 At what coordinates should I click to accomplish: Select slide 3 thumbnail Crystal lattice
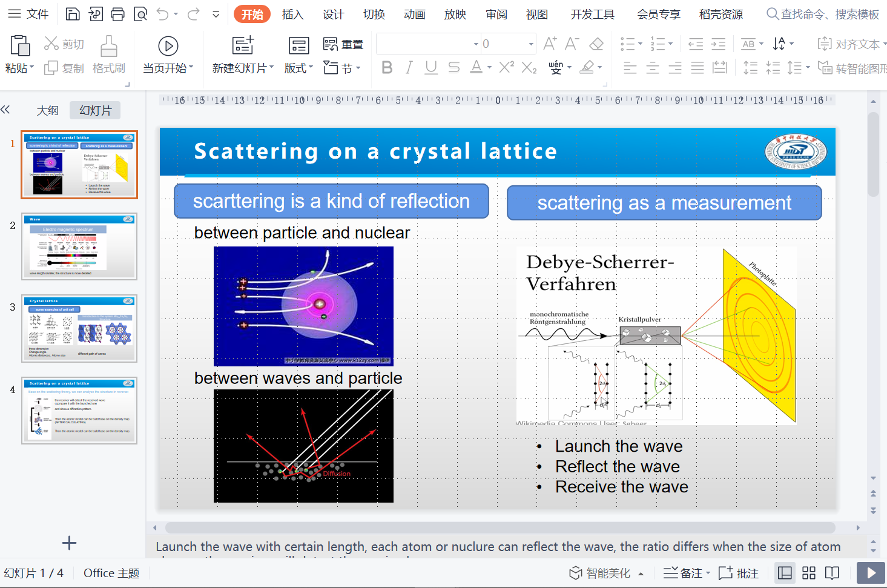coord(79,328)
